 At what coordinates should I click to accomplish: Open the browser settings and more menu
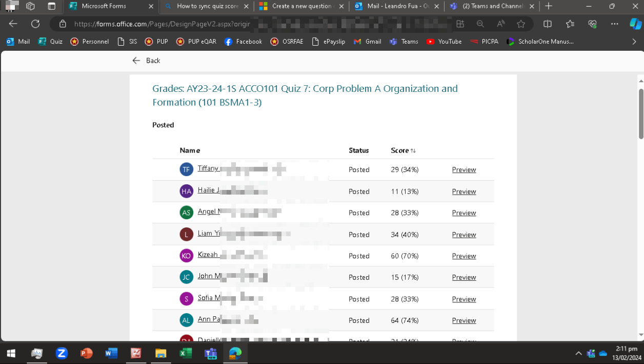coord(615,24)
